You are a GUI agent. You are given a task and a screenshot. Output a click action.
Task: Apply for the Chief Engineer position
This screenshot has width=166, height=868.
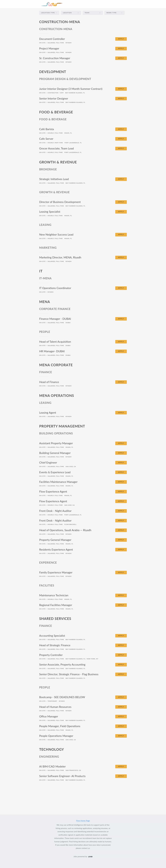[x=121, y=463]
